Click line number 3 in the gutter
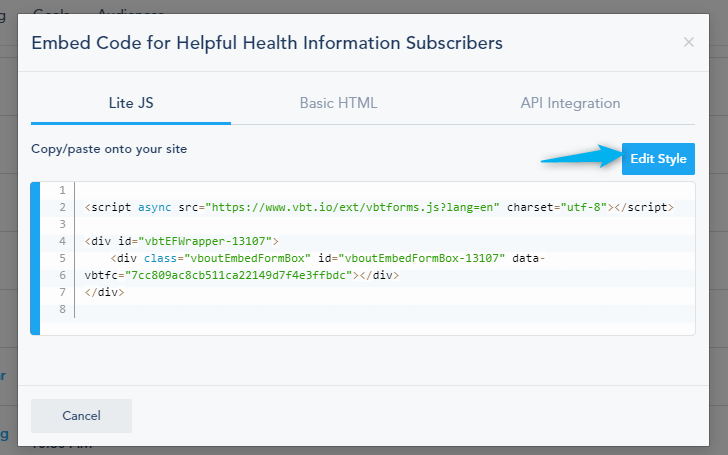This screenshot has height=455, width=728. (62, 224)
